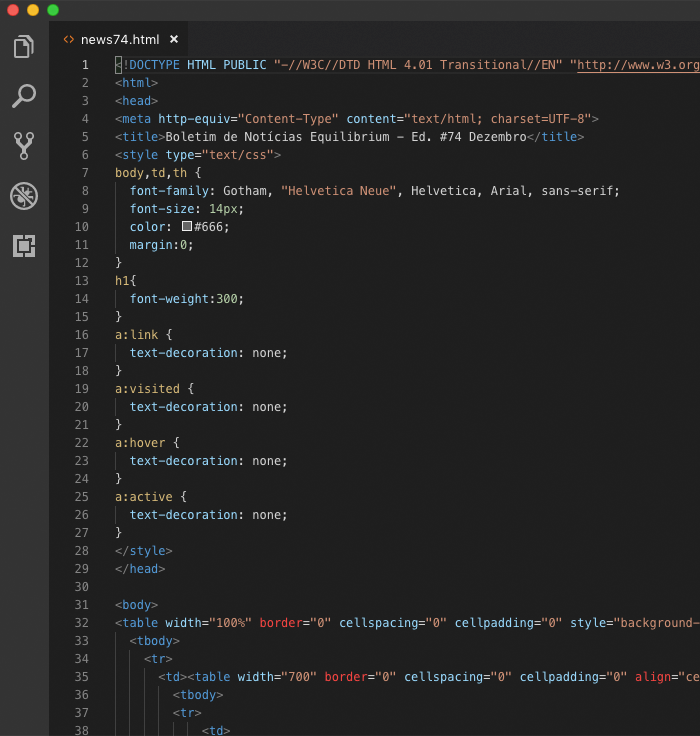Click line number 31 in the gutter

(x=81, y=605)
